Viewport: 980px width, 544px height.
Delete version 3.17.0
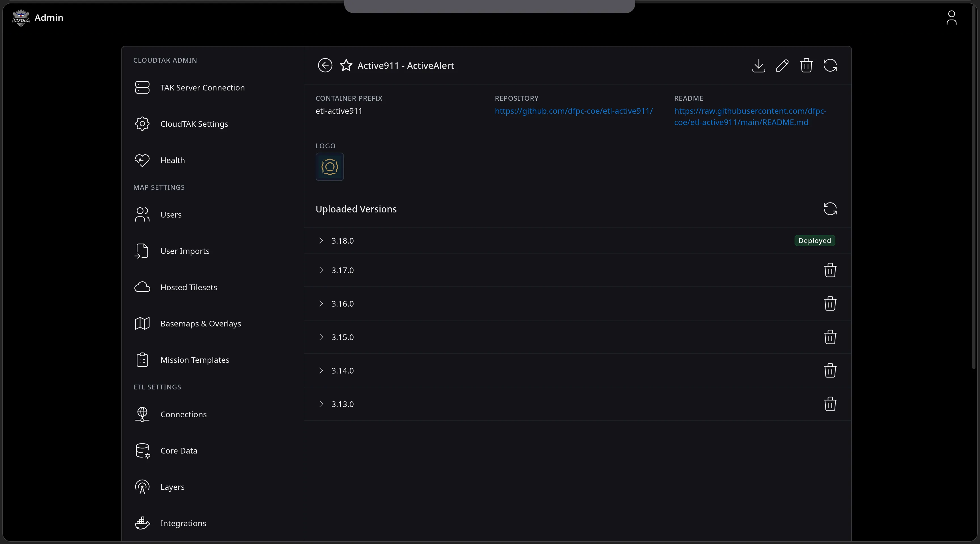830,270
